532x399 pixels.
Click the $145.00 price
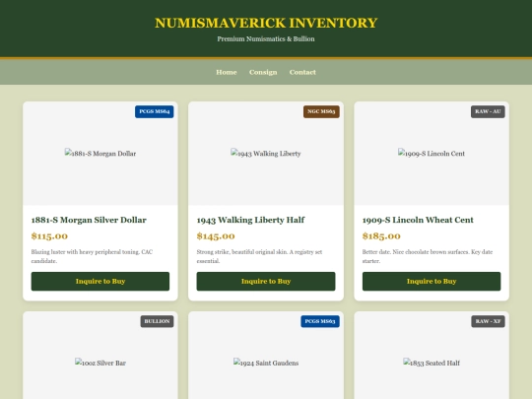tap(216, 235)
